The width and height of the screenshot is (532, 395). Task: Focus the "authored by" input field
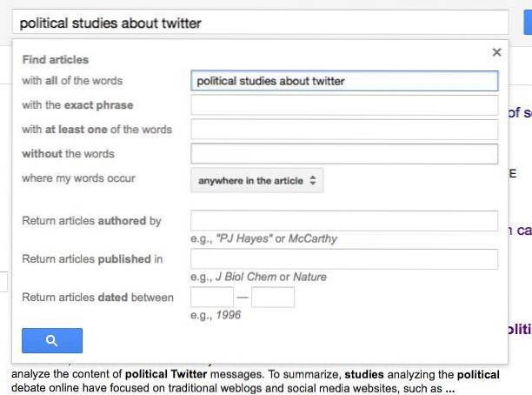[344, 221]
